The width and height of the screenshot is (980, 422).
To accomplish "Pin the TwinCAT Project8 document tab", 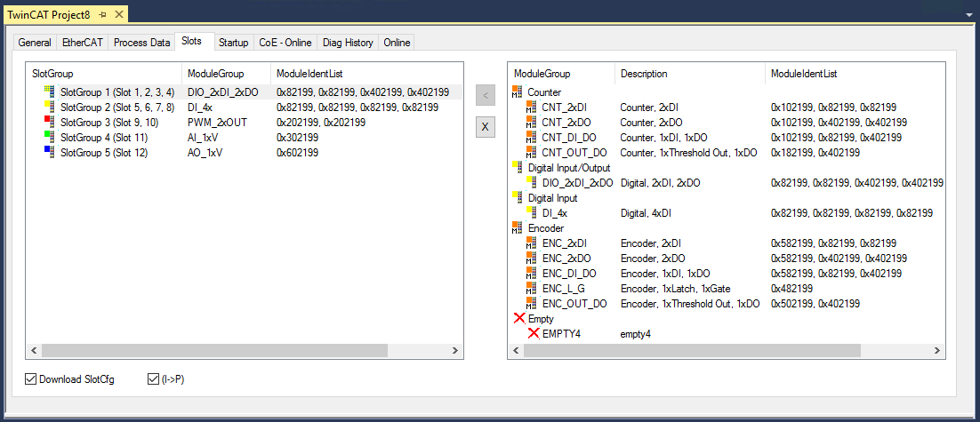I will (x=104, y=14).
